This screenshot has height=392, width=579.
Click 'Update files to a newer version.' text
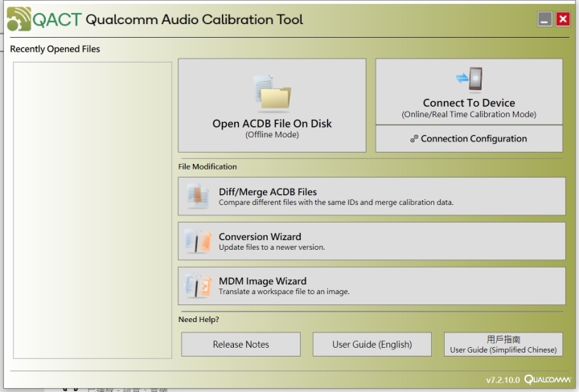[272, 247]
